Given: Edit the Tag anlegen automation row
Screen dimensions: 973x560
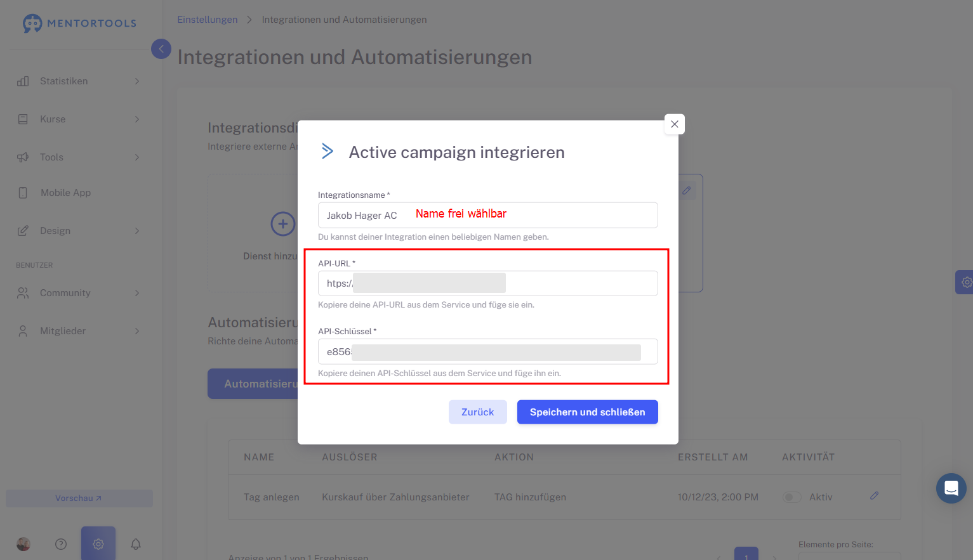Looking at the screenshot, I should 875,496.
